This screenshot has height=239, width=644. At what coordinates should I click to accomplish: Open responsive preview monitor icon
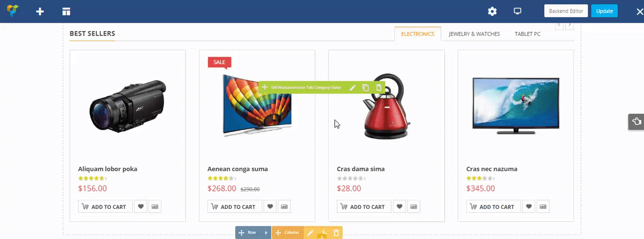tap(517, 11)
